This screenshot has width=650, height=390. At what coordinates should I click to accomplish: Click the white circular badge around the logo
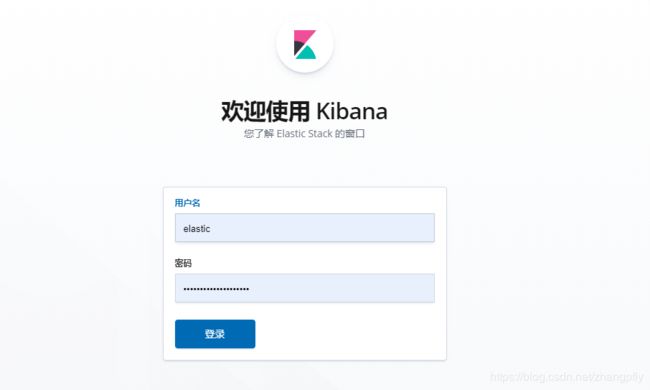(x=305, y=44)
